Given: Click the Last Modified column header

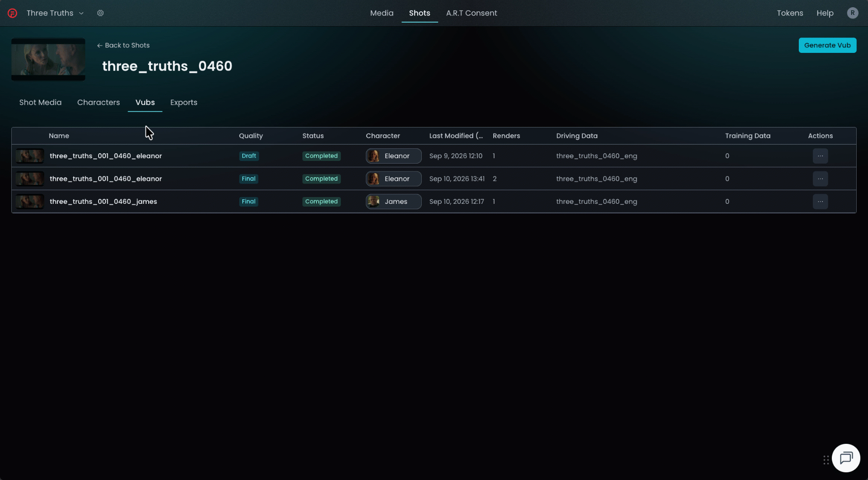Looking at the screenshot, I should tap(456, 136).
